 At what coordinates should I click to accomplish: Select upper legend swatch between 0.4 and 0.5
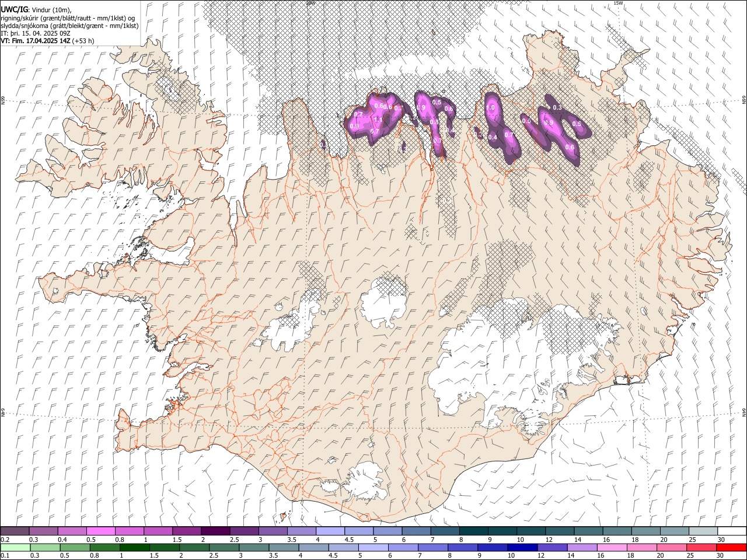click(72, 531)
